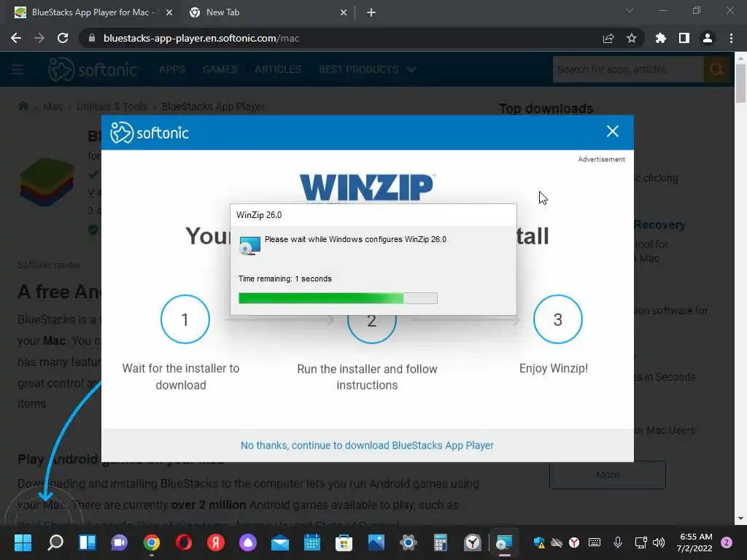747x560 pixels.
Task: Close the BlueStacks App Player tab
Action: [169, 12]
